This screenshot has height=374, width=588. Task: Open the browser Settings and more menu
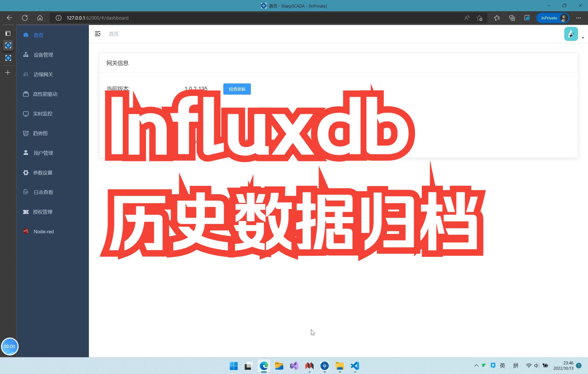click(578, 18)
